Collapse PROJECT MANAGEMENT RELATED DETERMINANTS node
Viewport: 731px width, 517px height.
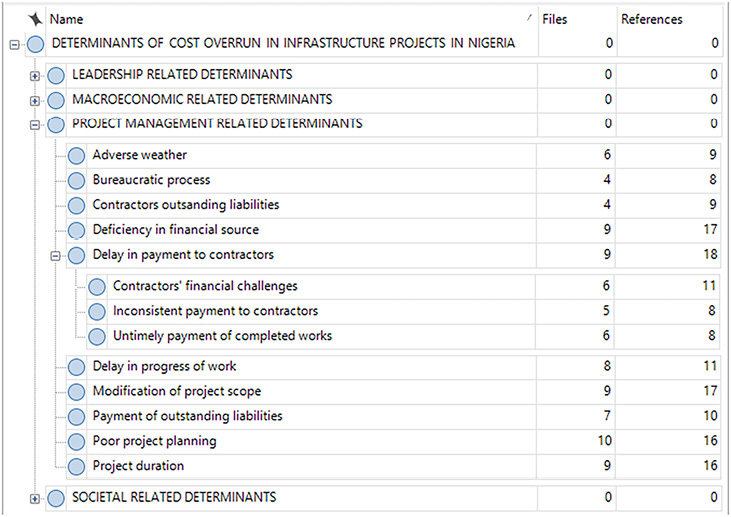[35, 125]
